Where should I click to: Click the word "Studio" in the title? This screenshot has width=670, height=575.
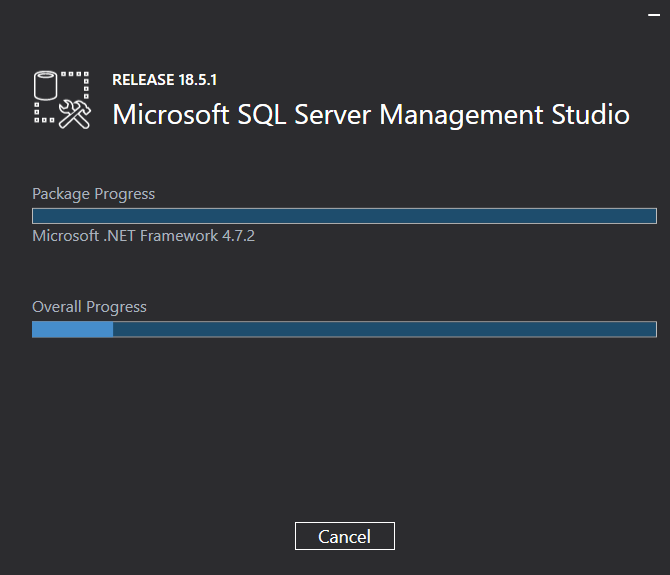(591, 114)
